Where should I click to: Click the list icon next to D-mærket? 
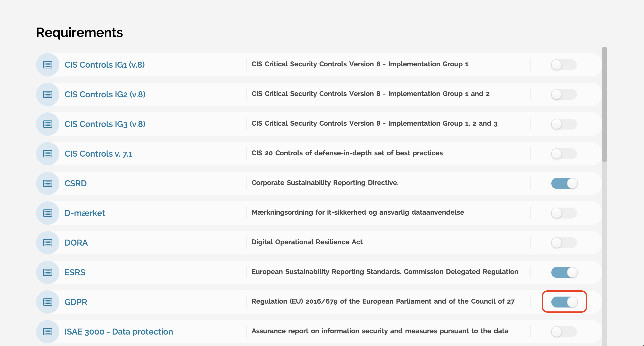pos(48,213)
